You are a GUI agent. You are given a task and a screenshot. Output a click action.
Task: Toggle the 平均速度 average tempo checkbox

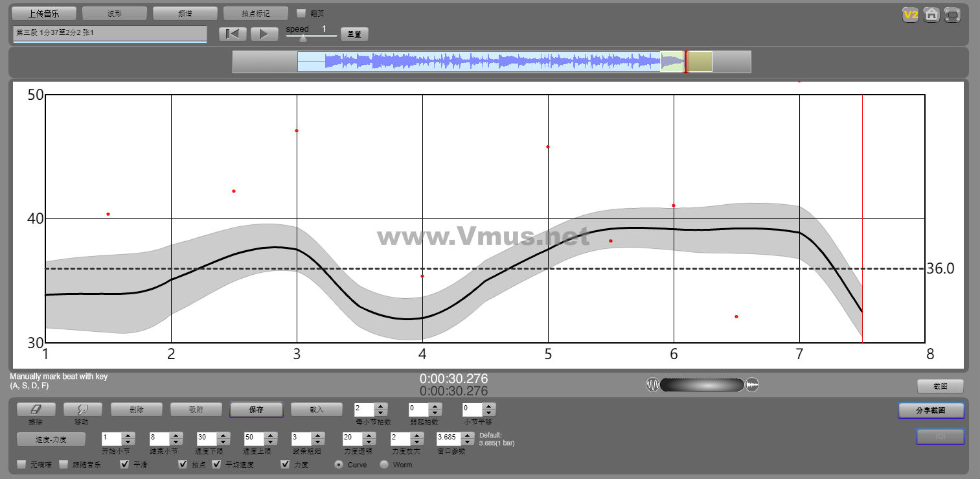click(x=216, y=465)
